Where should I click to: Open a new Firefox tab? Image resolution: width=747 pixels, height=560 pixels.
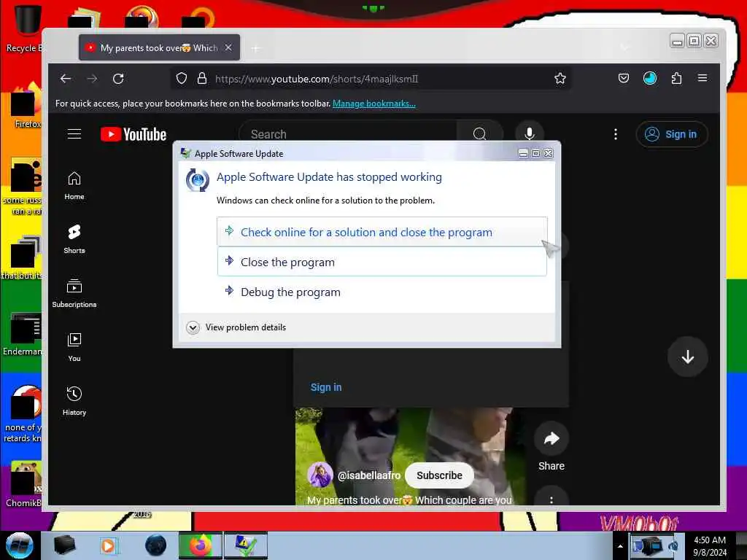pyautogui.click(x=255, y=48)
